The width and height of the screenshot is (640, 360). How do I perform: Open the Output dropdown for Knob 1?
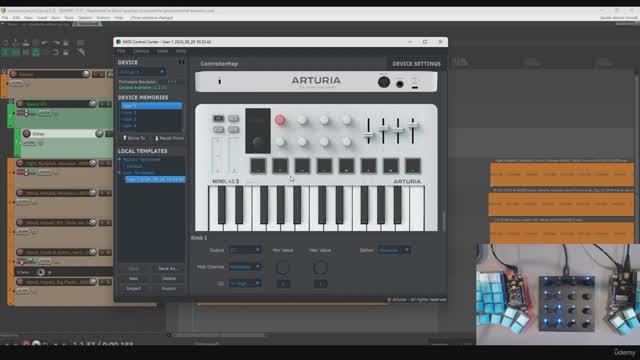coord(244,250)
